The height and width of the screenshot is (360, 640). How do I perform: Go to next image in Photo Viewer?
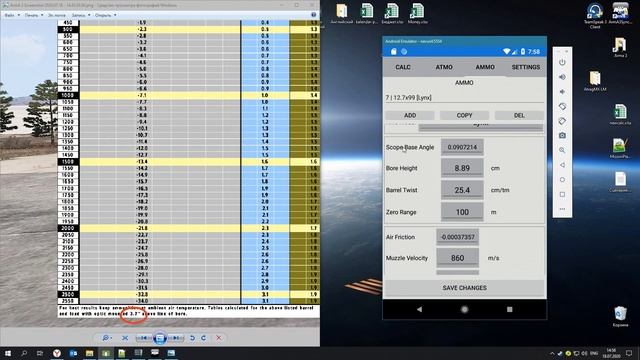click(x=176, y=338)
